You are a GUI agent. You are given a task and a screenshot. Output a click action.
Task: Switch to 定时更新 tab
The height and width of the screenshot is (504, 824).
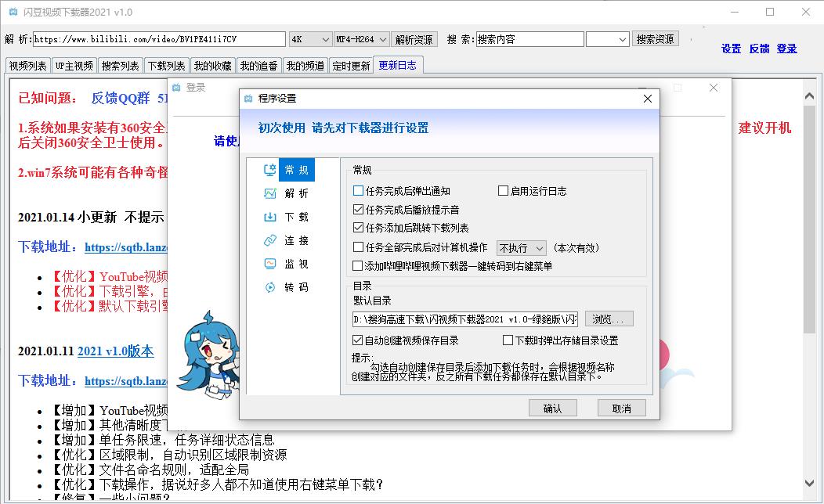tap(351, 66)
